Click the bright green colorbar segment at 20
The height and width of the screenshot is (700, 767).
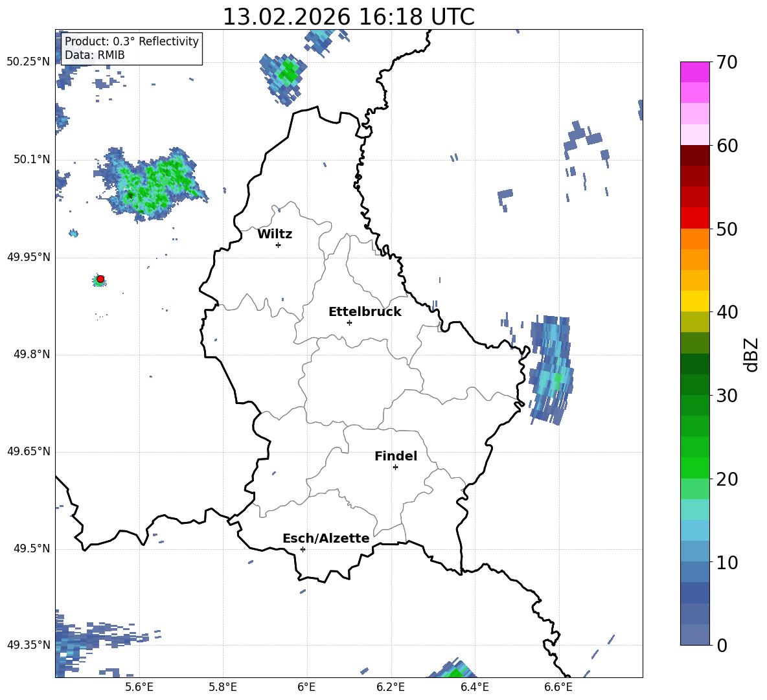(694, 468)
